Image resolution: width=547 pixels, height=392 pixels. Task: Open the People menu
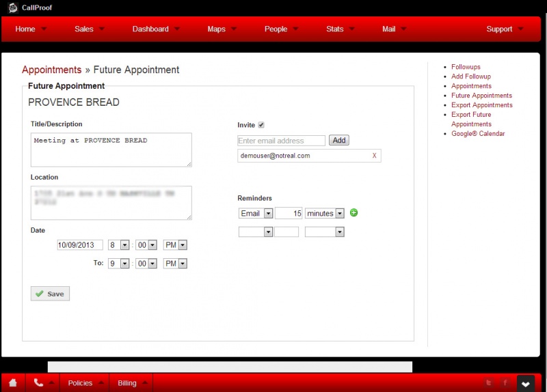coord(281,29)
